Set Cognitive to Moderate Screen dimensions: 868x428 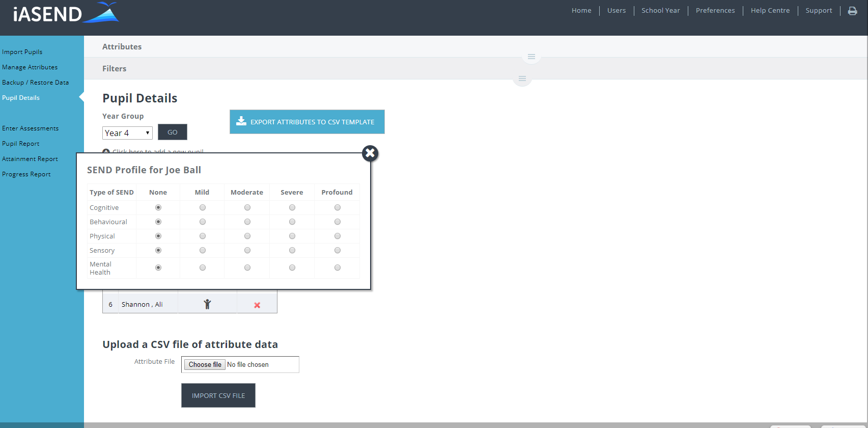click(x=247, y=207)
